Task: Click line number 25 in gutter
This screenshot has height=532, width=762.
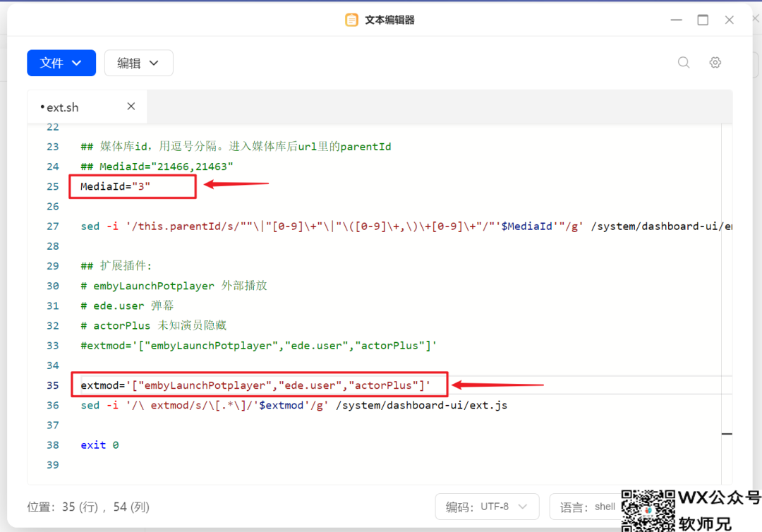Action: 52,186
